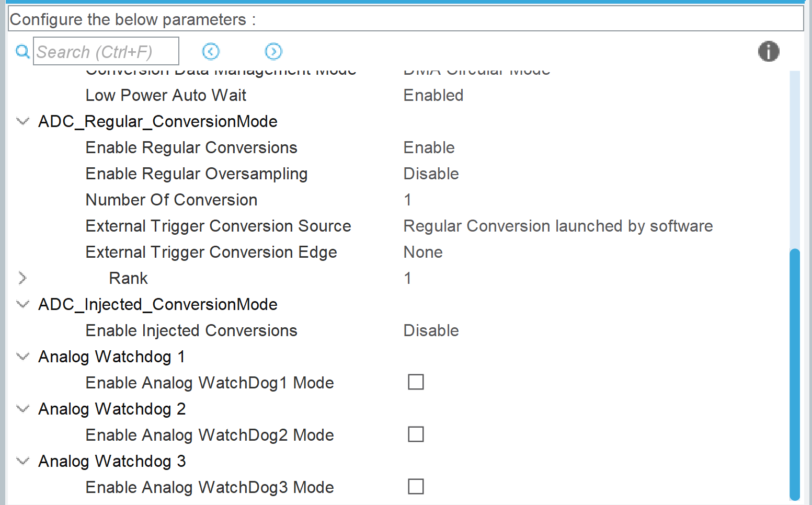Select the Low Power Auto Wait row

click(x=166, y=95)
